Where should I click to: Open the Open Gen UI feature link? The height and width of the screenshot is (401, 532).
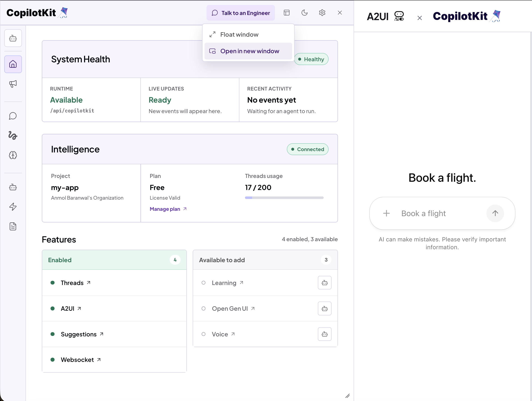[x=233, y=308]
